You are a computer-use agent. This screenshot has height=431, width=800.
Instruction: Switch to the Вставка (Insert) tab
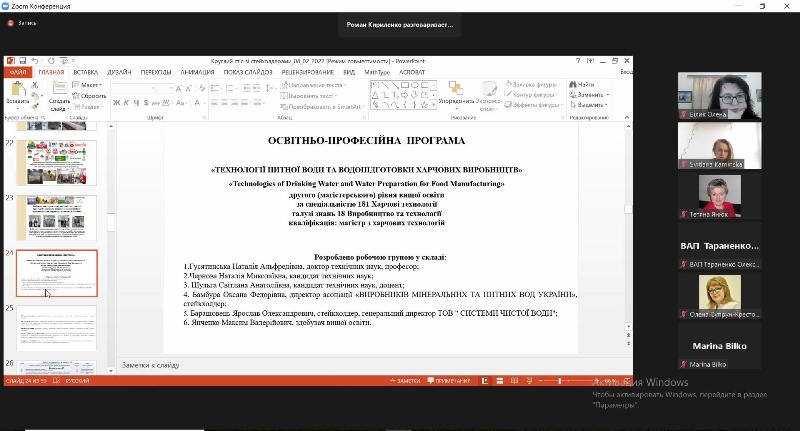tap(85, 72)
